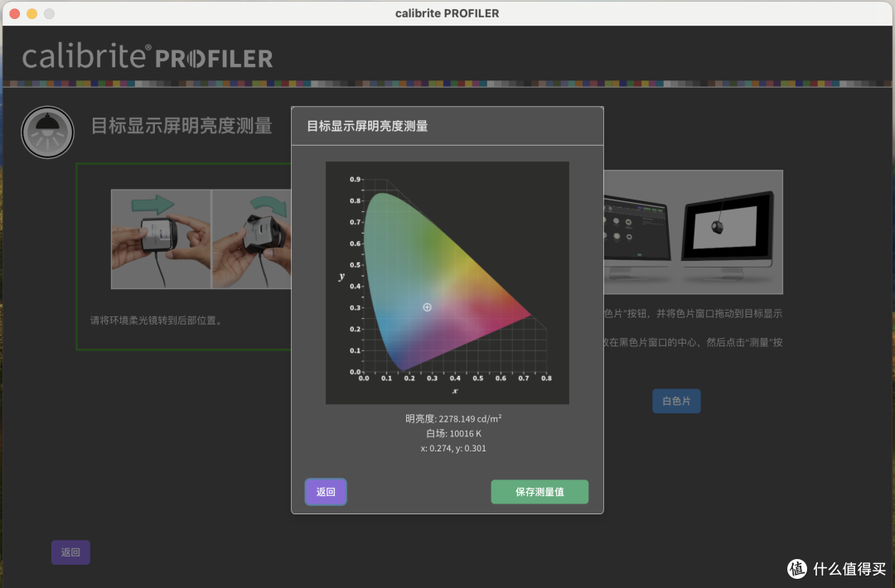Click 返回 inside the measurement dialog
This screenshot has height=588, width=895.
pyautogui.click(x=326, y=491)
